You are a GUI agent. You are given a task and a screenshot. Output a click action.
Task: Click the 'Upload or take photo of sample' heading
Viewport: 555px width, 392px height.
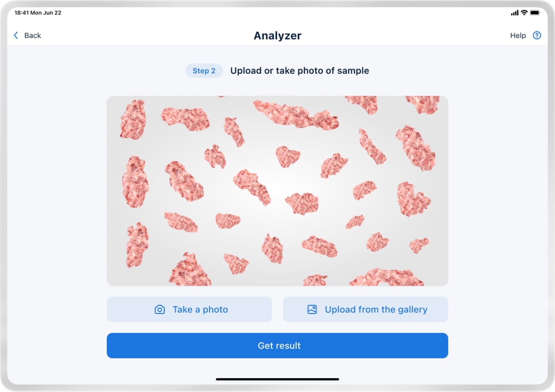tap(300, 71)
